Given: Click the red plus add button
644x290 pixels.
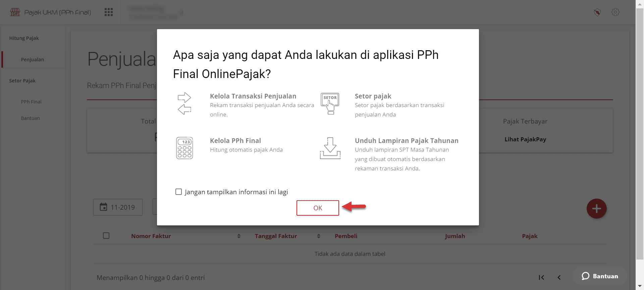Looking at the screenshot, I should [596, 209].
